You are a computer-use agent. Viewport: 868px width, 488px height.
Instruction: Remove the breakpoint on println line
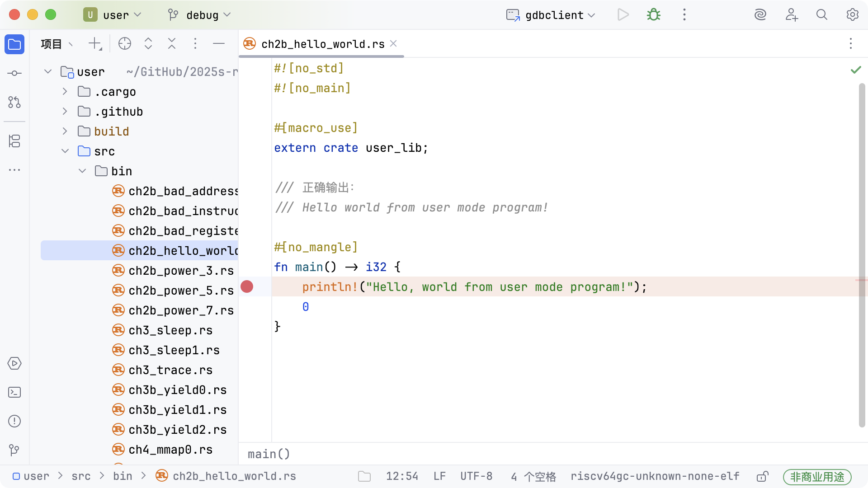(x=247, y=287)
